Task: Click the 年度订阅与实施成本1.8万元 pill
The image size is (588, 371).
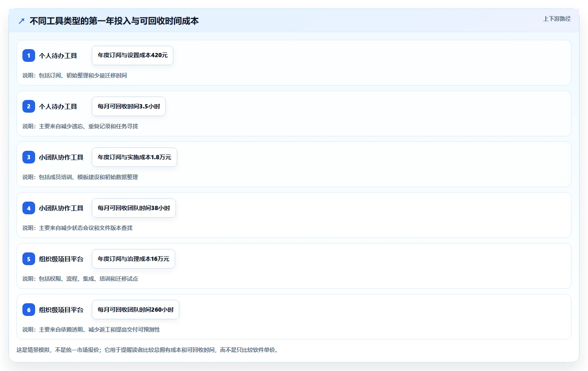Action: click(x=135, y=157)
